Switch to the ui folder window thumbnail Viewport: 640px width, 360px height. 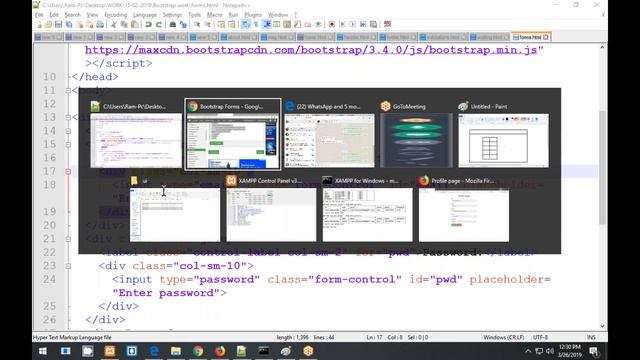pos(175,209)
